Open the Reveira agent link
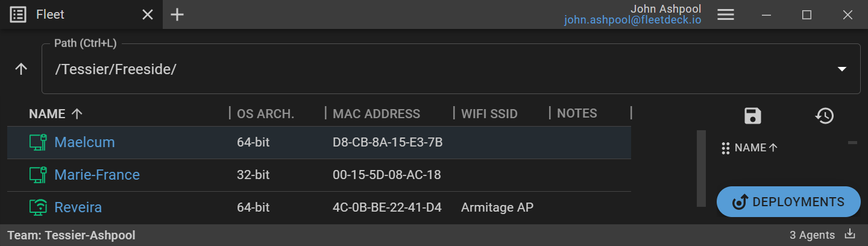The image size is (868, 246). pyautogui.click(x=78, y=207)
